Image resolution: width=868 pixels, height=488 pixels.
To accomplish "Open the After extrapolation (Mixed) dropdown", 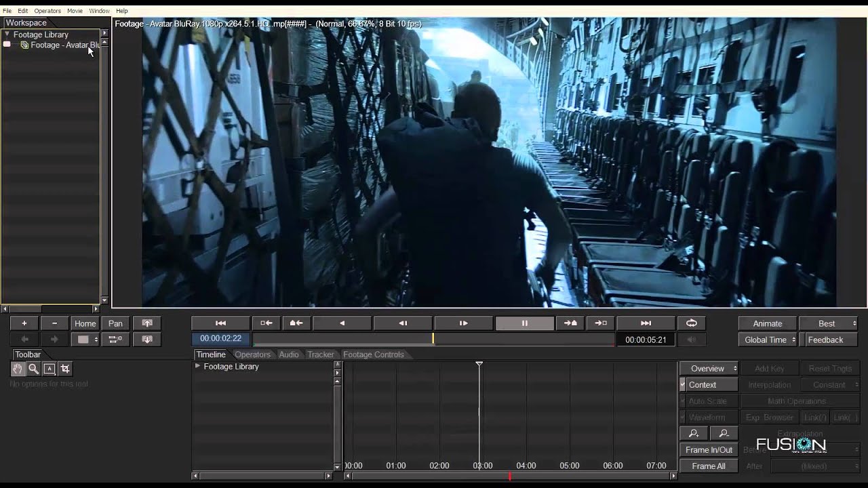I will coord(816,466).
